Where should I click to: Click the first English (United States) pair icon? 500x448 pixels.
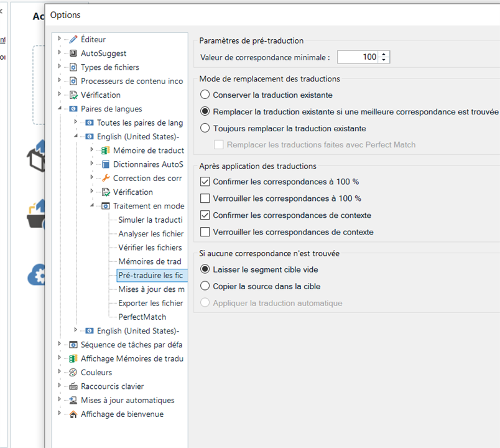coord(90,136)
